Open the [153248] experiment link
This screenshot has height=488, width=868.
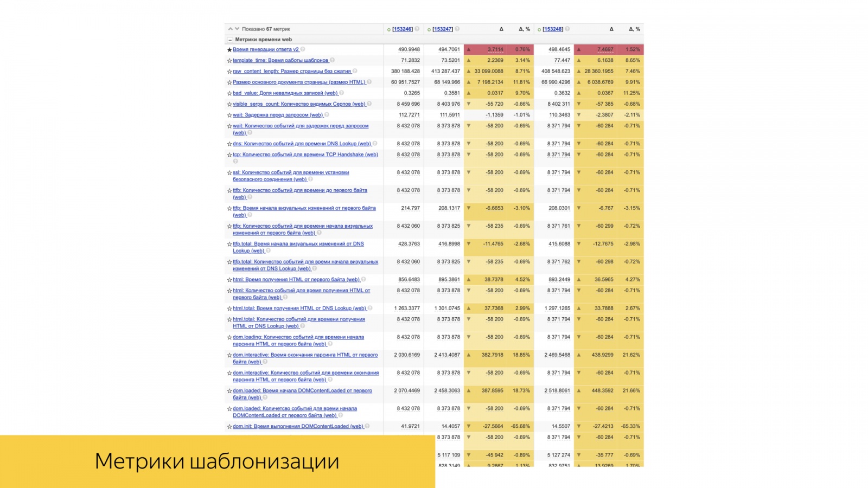[554, 29]
